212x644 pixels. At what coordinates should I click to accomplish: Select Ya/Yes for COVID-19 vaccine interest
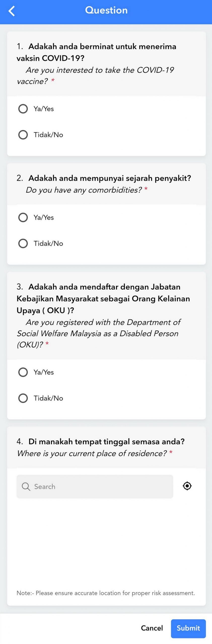(23, 109)
